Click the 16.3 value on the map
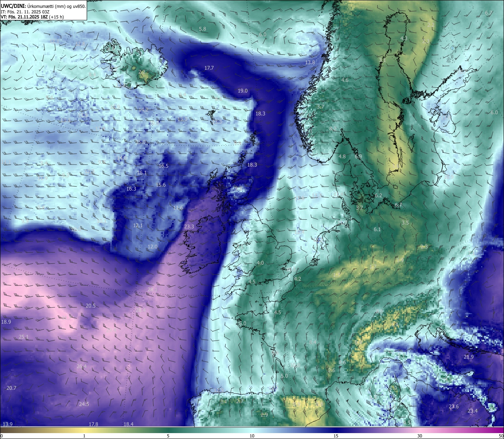 131,189
